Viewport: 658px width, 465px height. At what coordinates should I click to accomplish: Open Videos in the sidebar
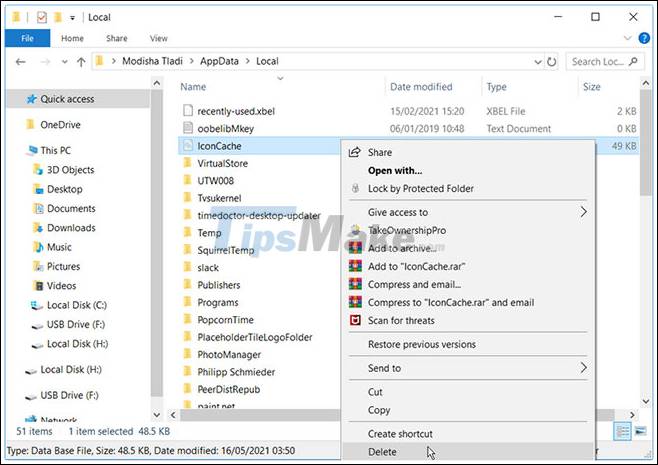[x=61, y=285]
